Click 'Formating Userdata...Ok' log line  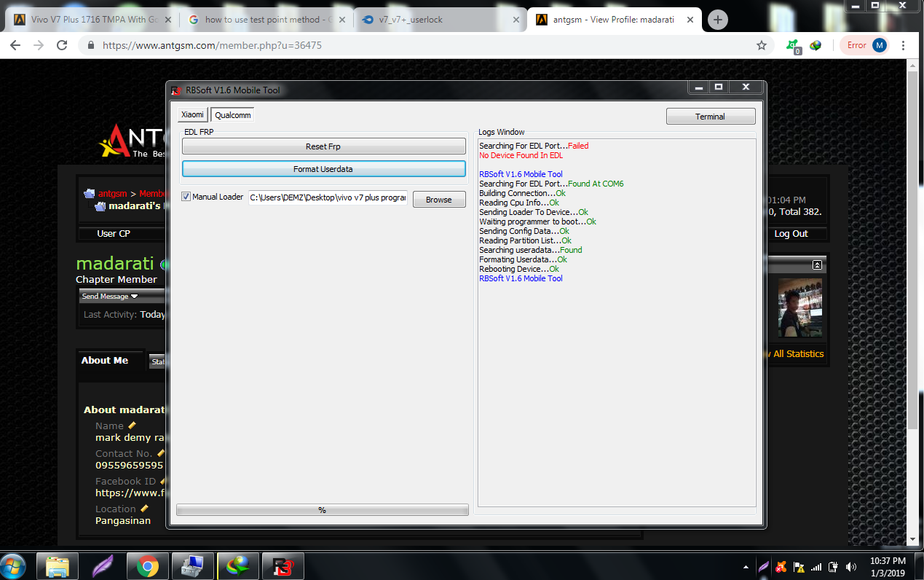(x=523, y=259)
